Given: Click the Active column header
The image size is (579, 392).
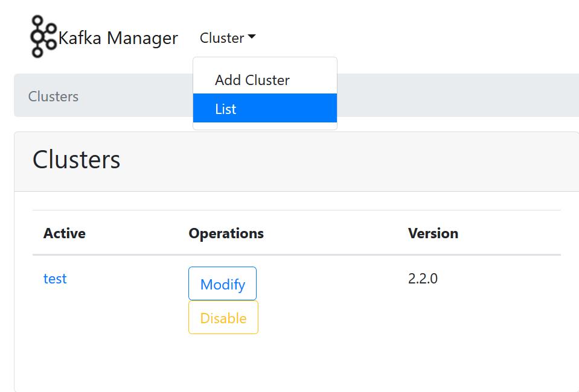Looking at the screenshot, I should point(64,233).
